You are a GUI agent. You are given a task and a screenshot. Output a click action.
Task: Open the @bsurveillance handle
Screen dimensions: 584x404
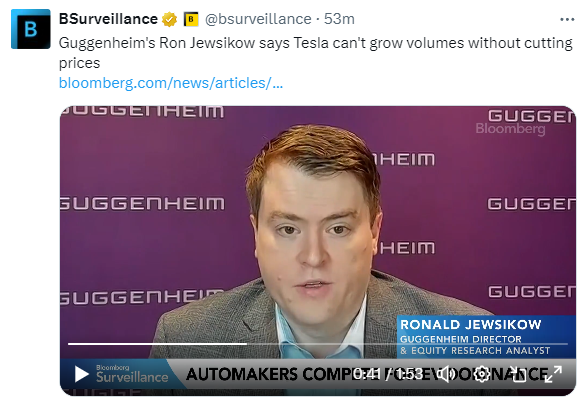(258, 19)
